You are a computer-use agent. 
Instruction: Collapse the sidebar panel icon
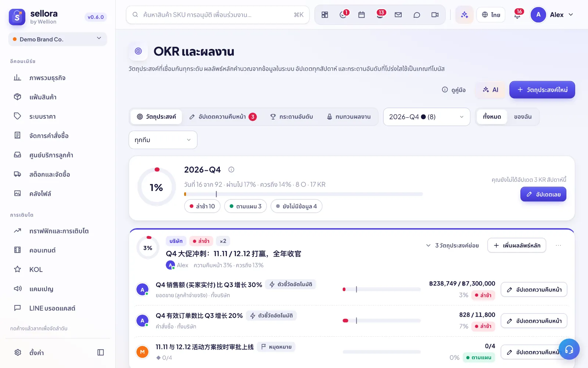(101, 353)
